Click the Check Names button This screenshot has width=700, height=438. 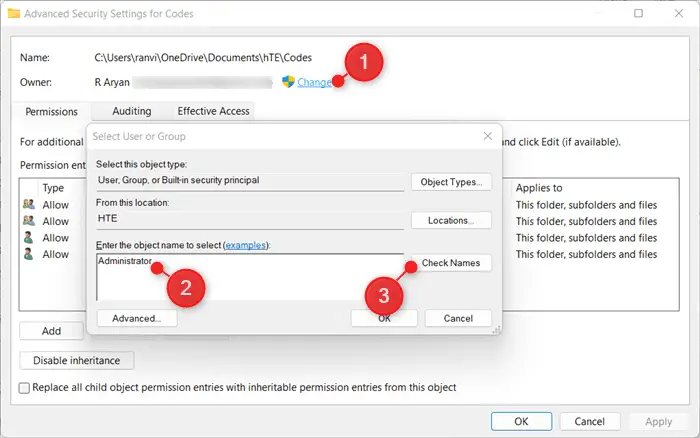click(x=451, y=263)
